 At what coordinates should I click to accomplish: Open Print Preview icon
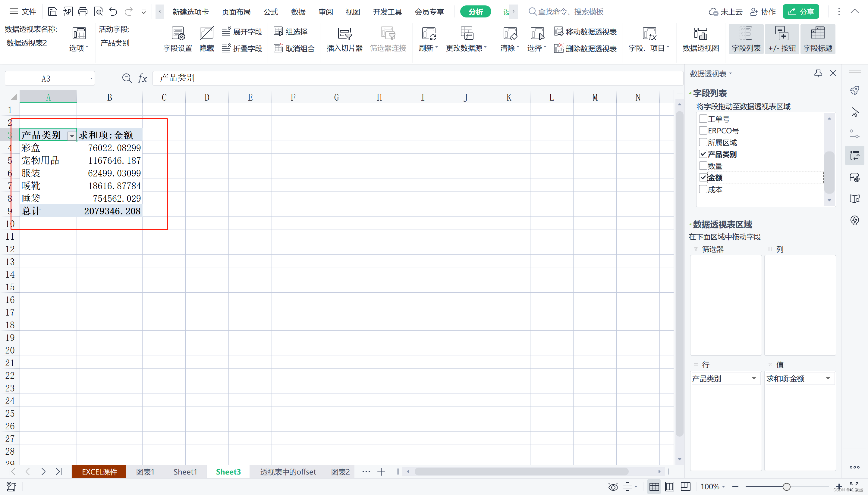coord(98,11)
